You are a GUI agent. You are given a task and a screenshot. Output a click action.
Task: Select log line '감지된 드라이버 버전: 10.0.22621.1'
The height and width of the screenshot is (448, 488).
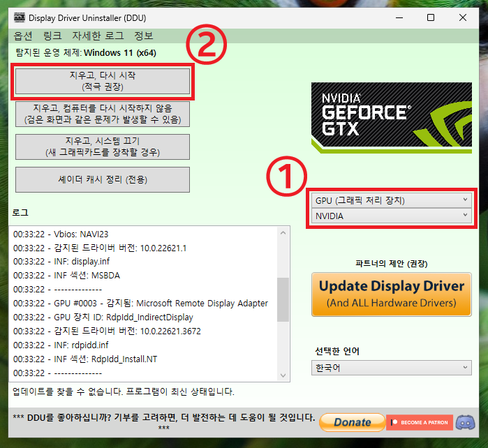coord(100,248)
